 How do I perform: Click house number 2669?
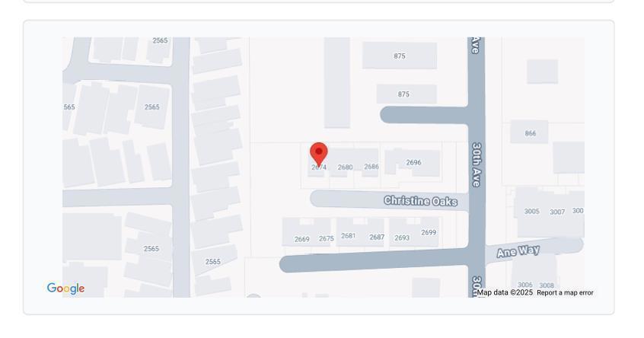point(302,239)
